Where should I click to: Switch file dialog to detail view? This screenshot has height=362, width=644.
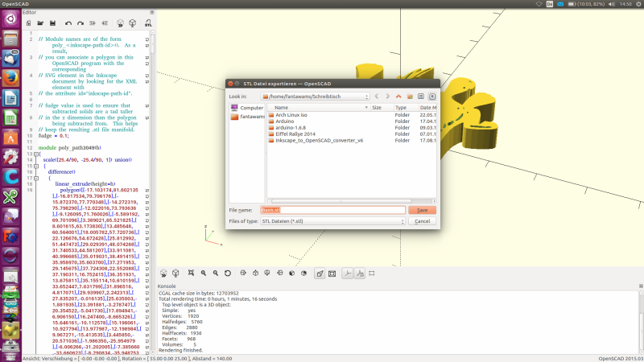431,96
